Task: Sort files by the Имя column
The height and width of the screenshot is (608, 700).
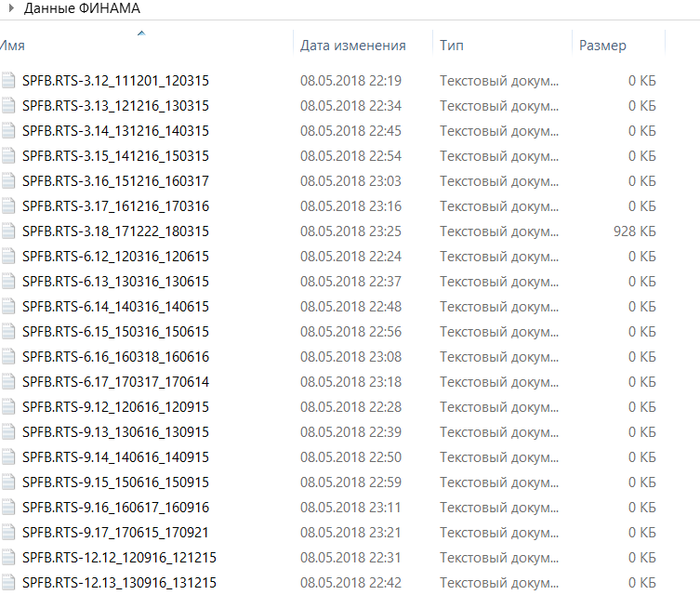Action: [x=12, y=46]
